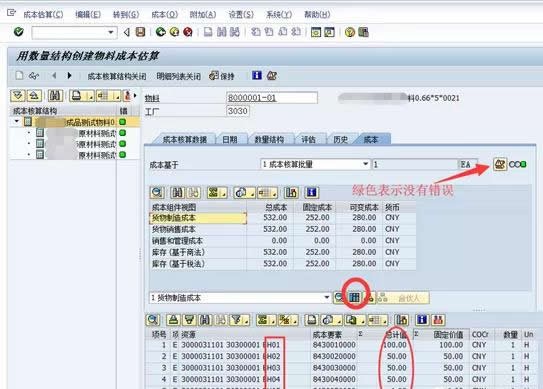Click the save floppy disk icon
This screenshot has width=543, height=389.
140,32
